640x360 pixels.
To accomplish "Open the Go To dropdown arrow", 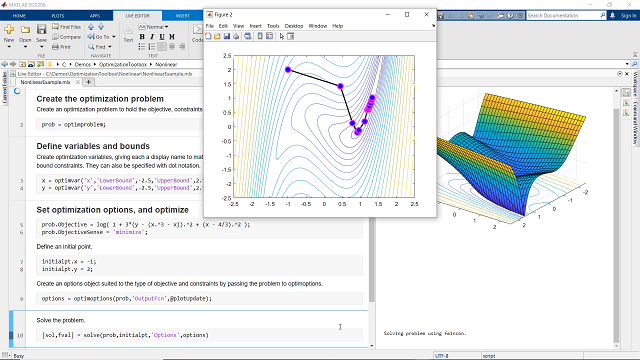I will click(x=114, y=37).
